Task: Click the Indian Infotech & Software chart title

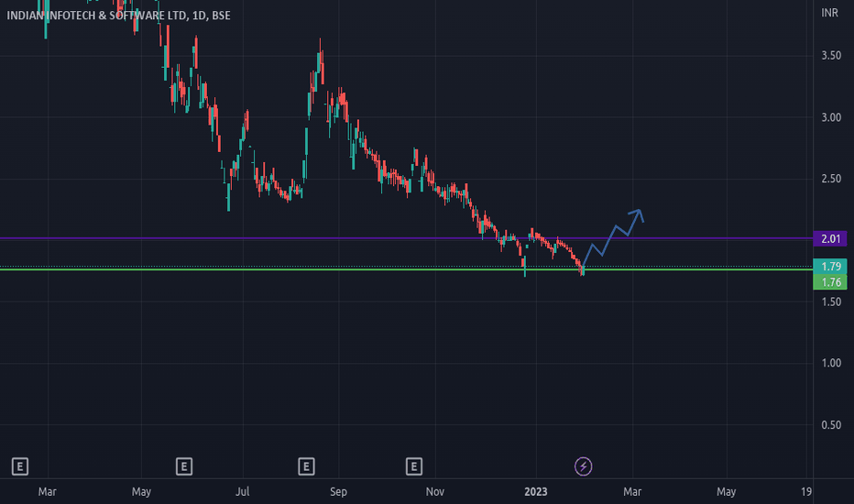Action: pos(118,16)
